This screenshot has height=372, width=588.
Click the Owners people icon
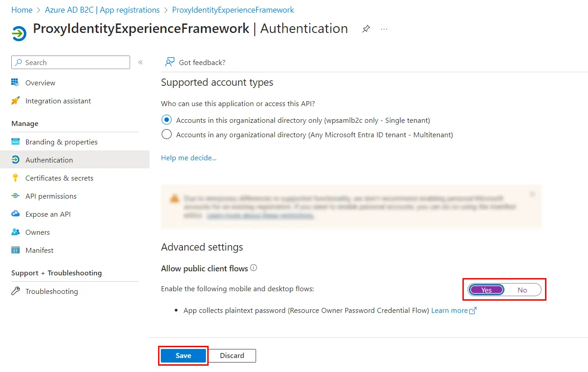pyautogui.click(x=15, y=232)
